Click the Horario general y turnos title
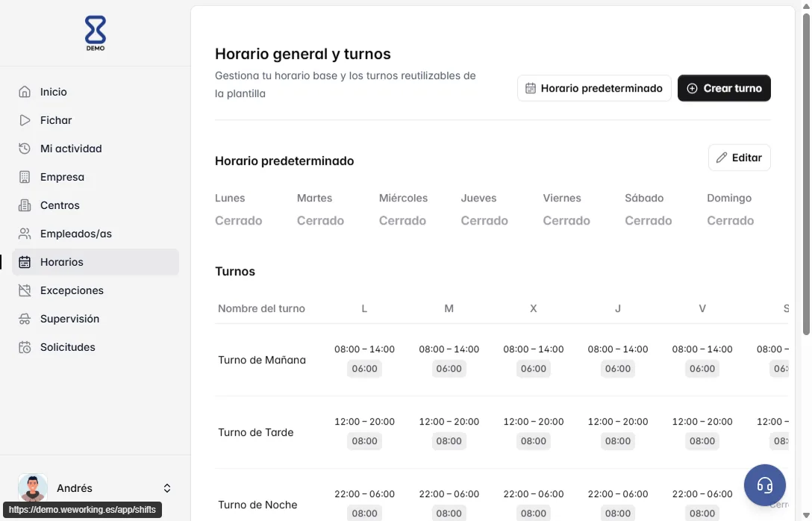Image resolution: width=812 pixels, height=521 pixels. tap(303, 54)
